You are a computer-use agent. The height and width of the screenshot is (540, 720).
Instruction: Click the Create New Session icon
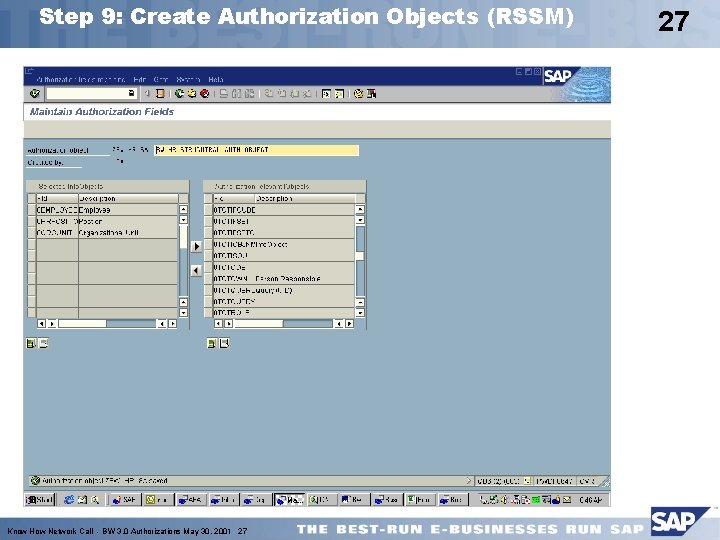click(x=326, y=94)
